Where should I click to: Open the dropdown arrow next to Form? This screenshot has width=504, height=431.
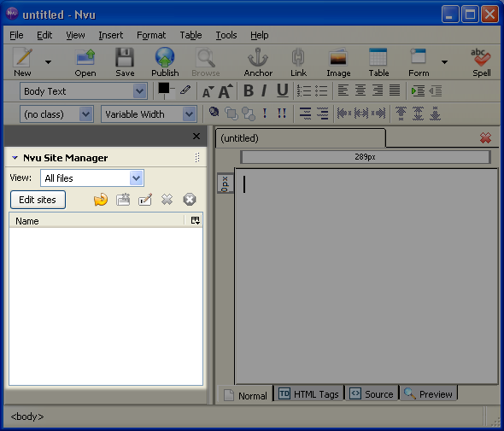click(x=444, y=62)
